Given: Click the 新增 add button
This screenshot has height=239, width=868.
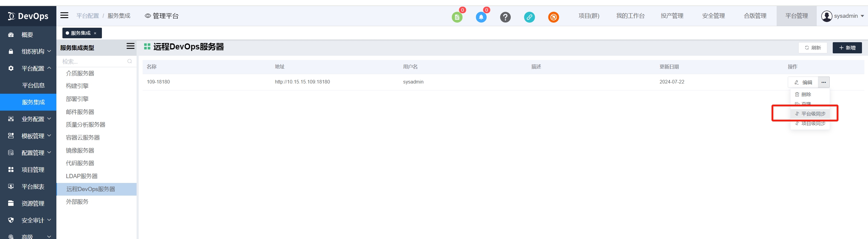Looking at the screenshot, I should coord(847,48).
